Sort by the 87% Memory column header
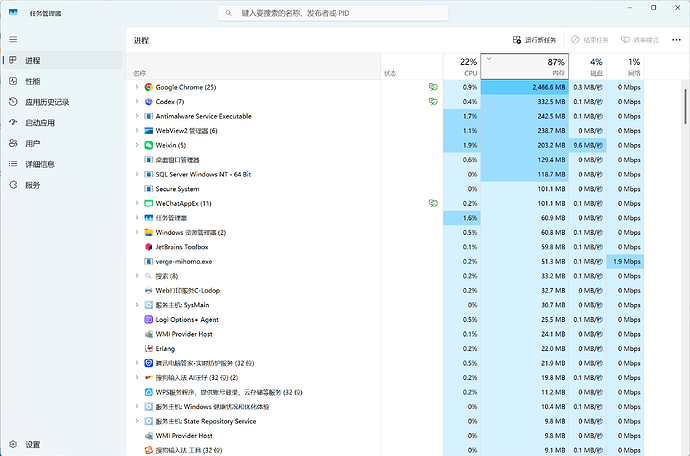The image size is (690, 456). tap(525, 66)
